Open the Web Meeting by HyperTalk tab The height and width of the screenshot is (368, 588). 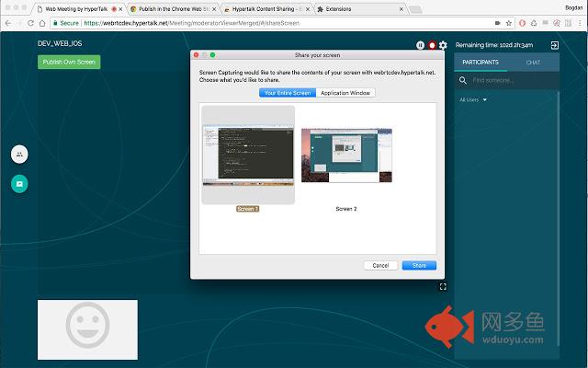click(76, 9)
